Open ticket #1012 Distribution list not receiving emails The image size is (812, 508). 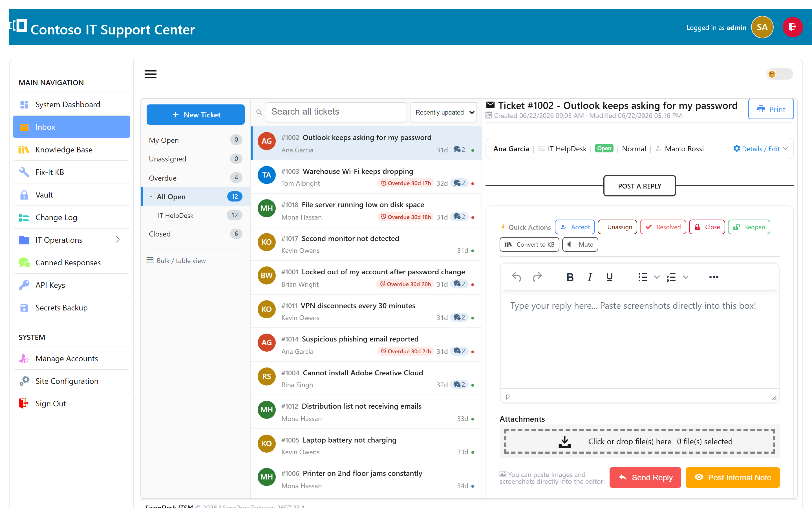point(366,412)
